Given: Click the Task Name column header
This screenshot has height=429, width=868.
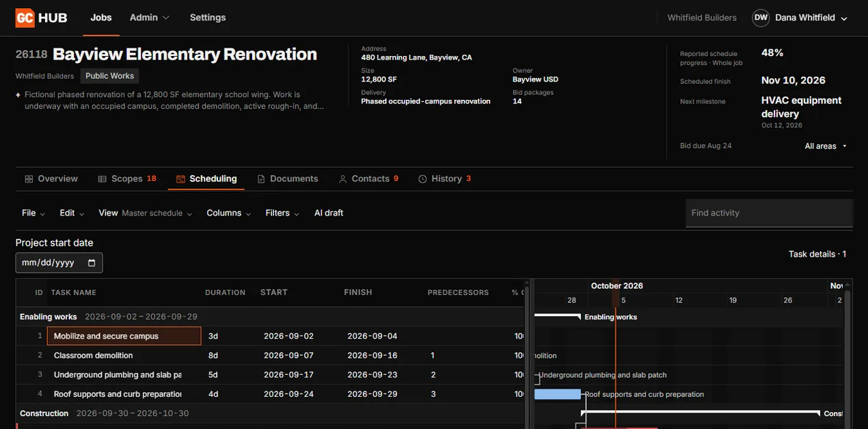Looking at the screenshot, I should pyautogui.click(x=74, y=292).
